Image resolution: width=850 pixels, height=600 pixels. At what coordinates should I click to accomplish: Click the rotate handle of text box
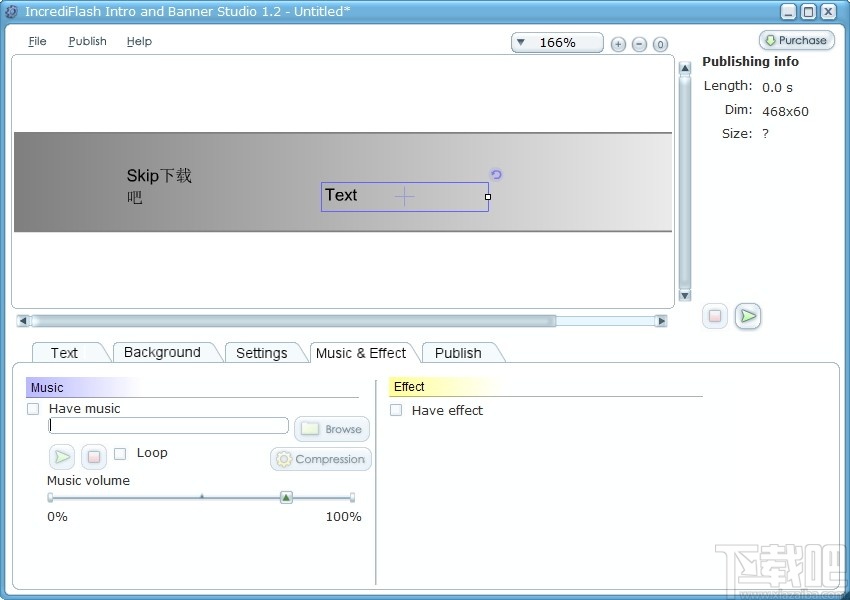coord(496,175)
